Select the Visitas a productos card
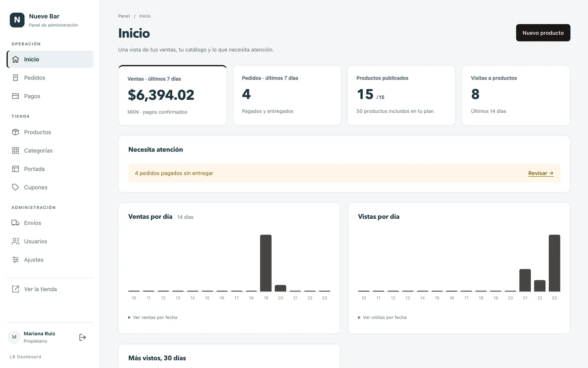Viewport: 588px width, 368px height. tap(516, 95)
